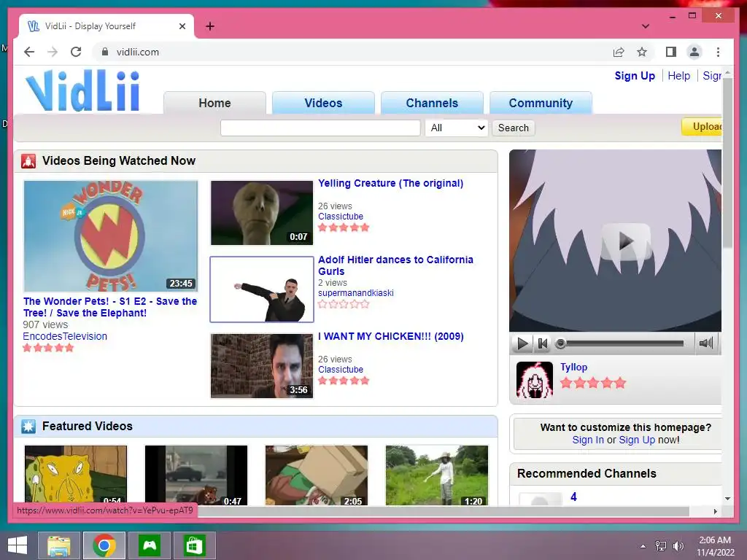Open the All search category dropdown
Screen dimensions: 747x560
pos(457,128)
